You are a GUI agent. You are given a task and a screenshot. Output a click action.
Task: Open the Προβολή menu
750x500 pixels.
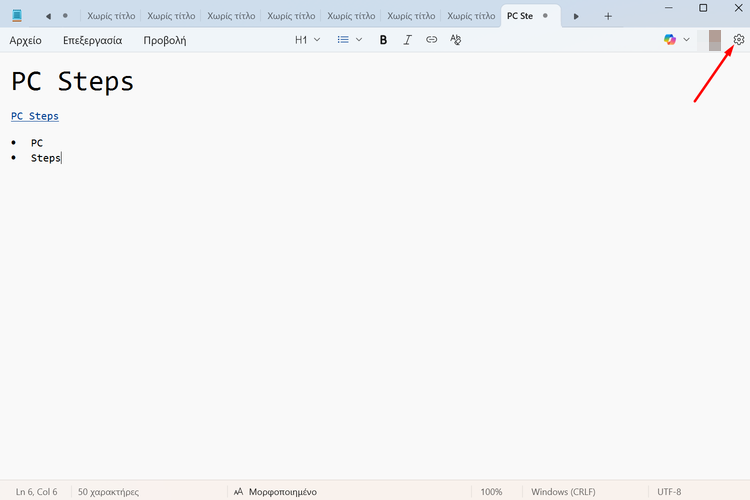point(165,40)
